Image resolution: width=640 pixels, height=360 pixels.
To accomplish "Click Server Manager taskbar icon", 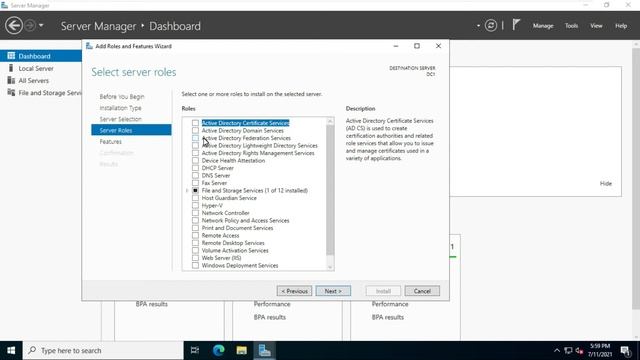I will [x=264, y=351].
